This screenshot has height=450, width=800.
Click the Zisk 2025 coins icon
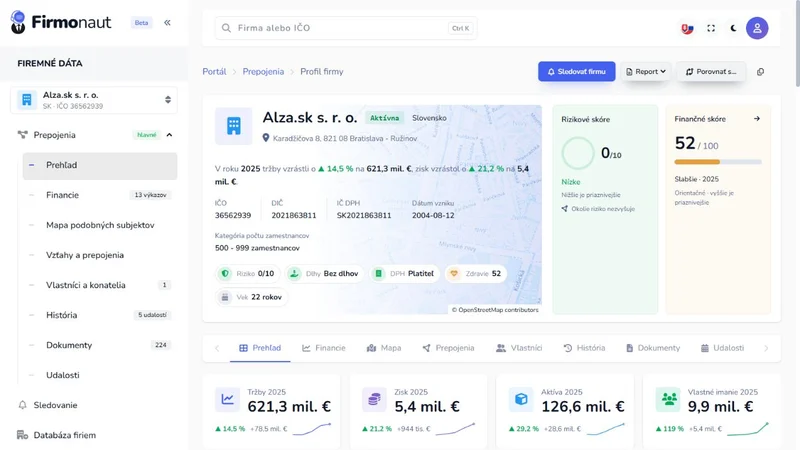(374, 399)
